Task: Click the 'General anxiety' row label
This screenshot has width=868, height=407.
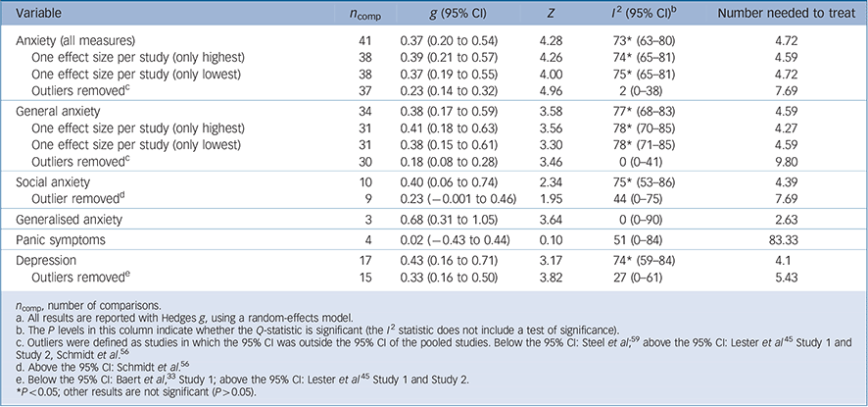Action: coord(64,113)
